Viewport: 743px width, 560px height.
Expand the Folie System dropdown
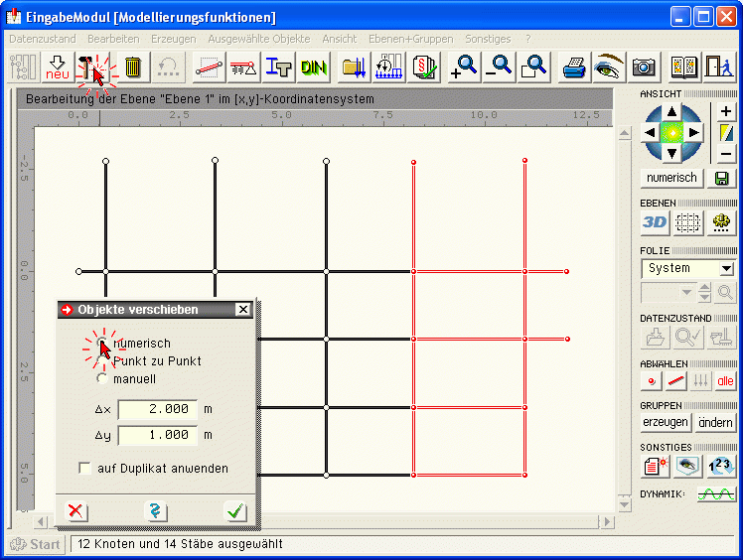pyautogui.click(x=726, y=268)
